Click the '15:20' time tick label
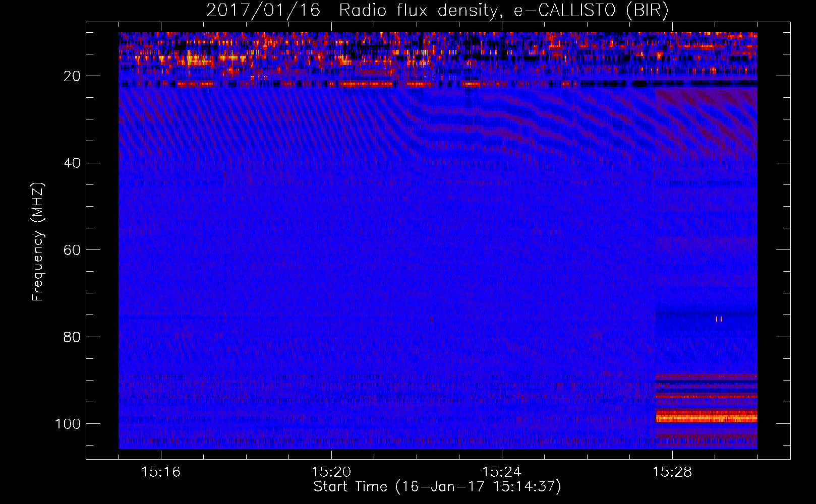Viewport: 816px width, 504px height. [x=331, y=472]
